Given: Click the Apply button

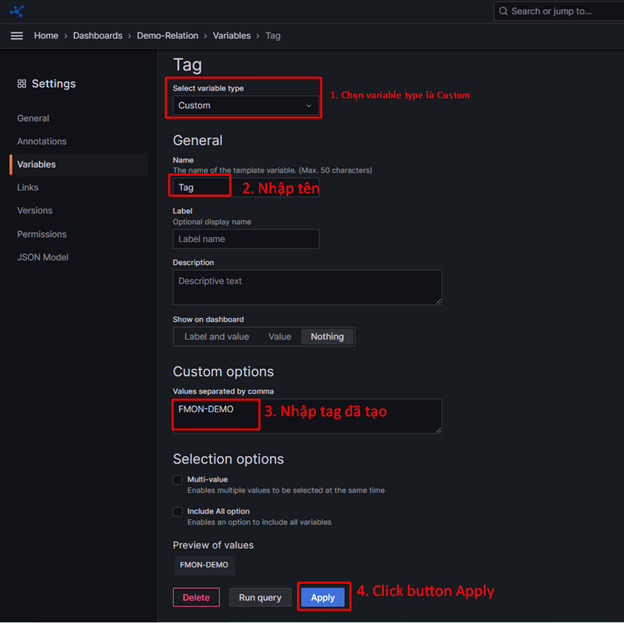Looking at the screenshot, I should [323, 597].
